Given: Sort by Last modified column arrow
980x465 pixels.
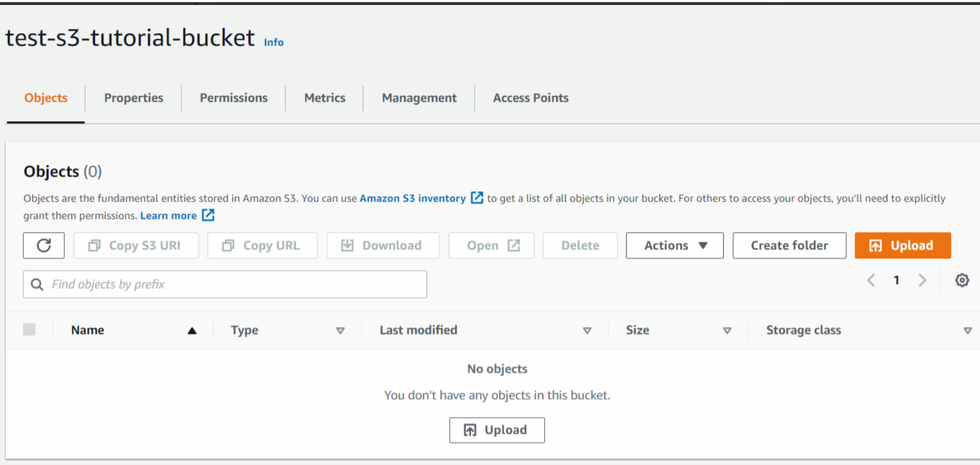Looking at the screenshot, I should click(x=587, y=331).
